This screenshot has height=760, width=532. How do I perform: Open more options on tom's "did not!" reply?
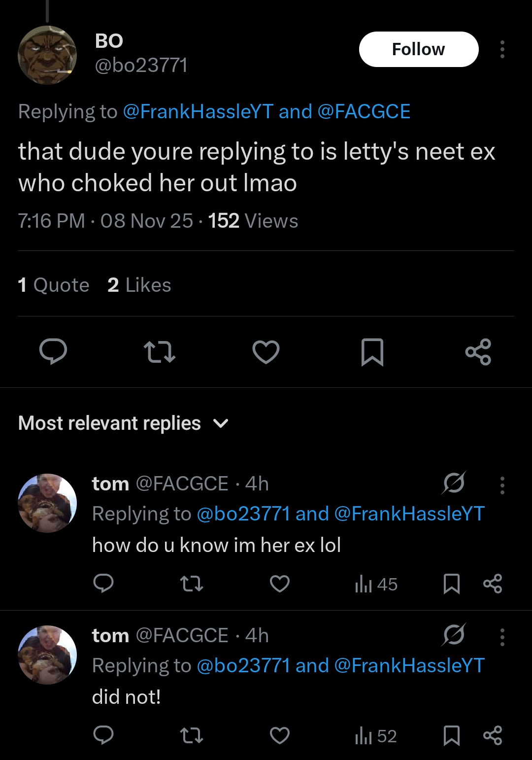point(502,637)
